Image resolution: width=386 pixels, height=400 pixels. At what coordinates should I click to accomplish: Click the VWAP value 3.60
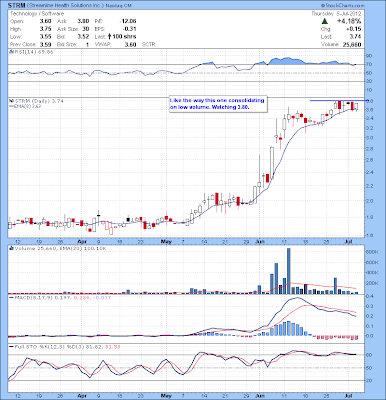coord(131,44)
